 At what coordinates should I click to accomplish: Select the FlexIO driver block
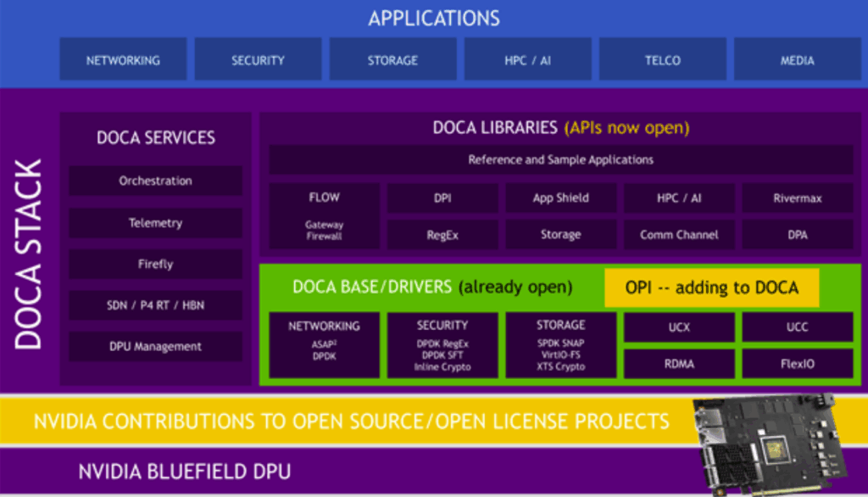click(797, 364)
